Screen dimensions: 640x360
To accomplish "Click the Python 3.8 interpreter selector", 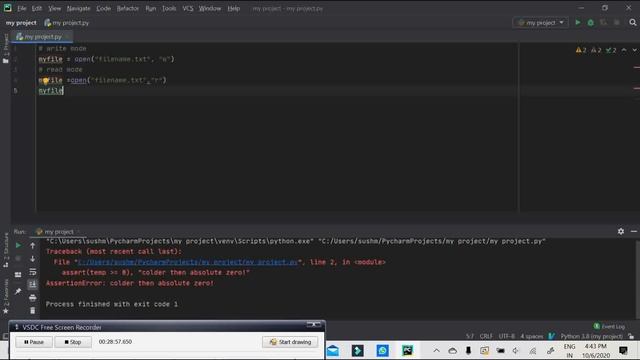I will [591, 336].
